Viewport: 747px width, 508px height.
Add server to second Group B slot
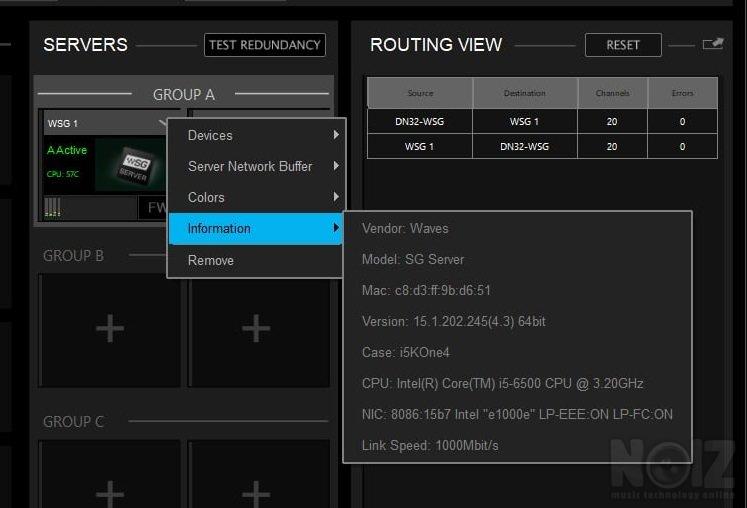point(257,328)
